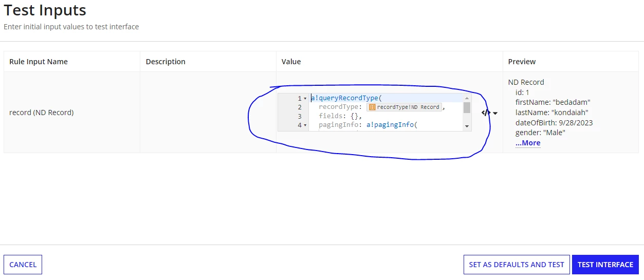Click the ND Record preview title
This screenshot has height=280, width=644.
pyautogui.click(x=526, y=82)
